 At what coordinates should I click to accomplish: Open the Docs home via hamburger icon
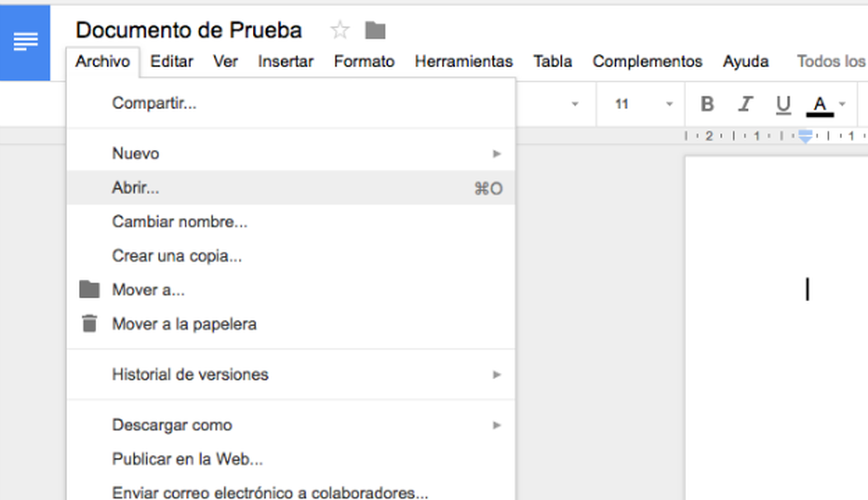pos(25,41)
